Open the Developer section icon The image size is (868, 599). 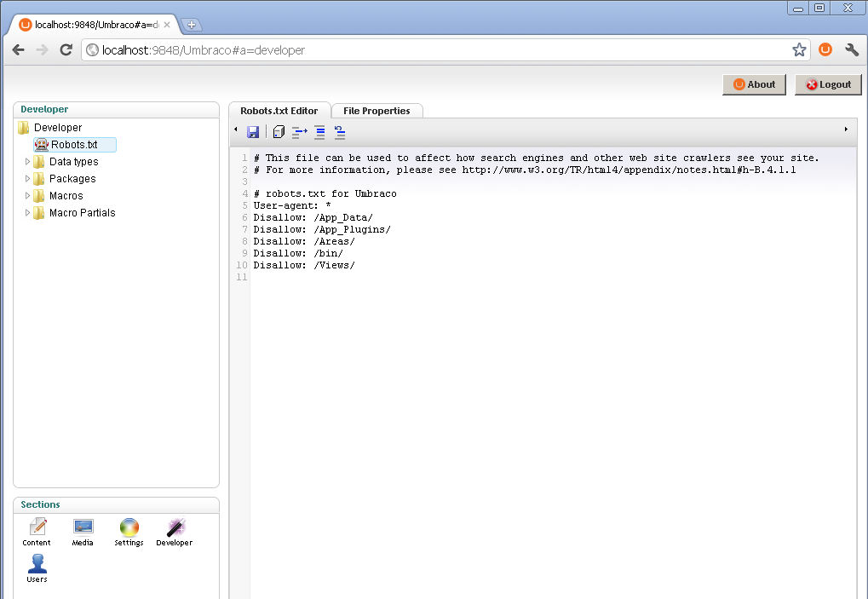175,532
